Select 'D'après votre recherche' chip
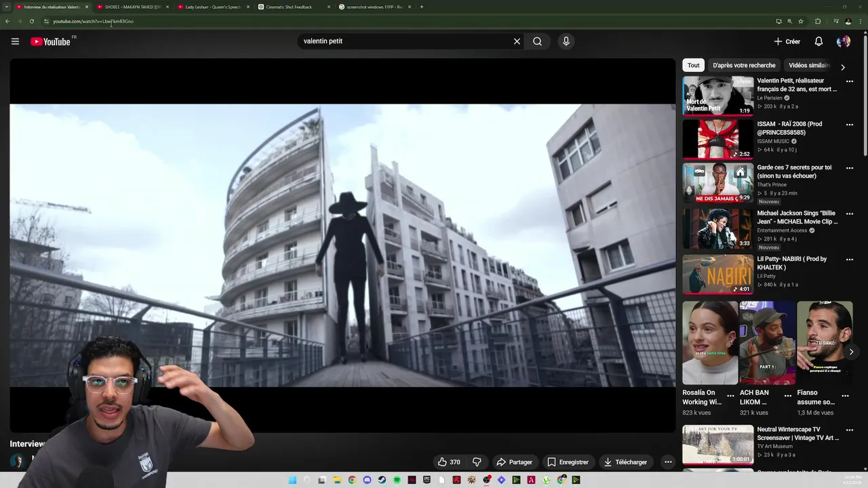The height and width of the screenshot is (488, 868). 744,66
